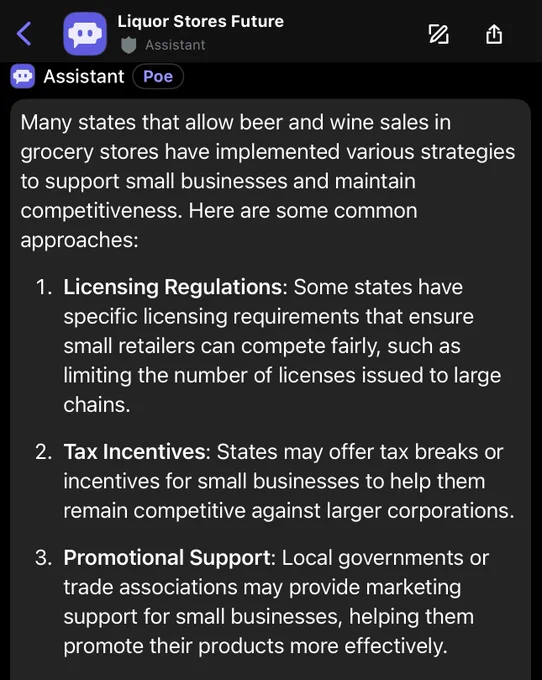Select the gray Assistant subtitle in header
The image size is (542, 680).
175,45
